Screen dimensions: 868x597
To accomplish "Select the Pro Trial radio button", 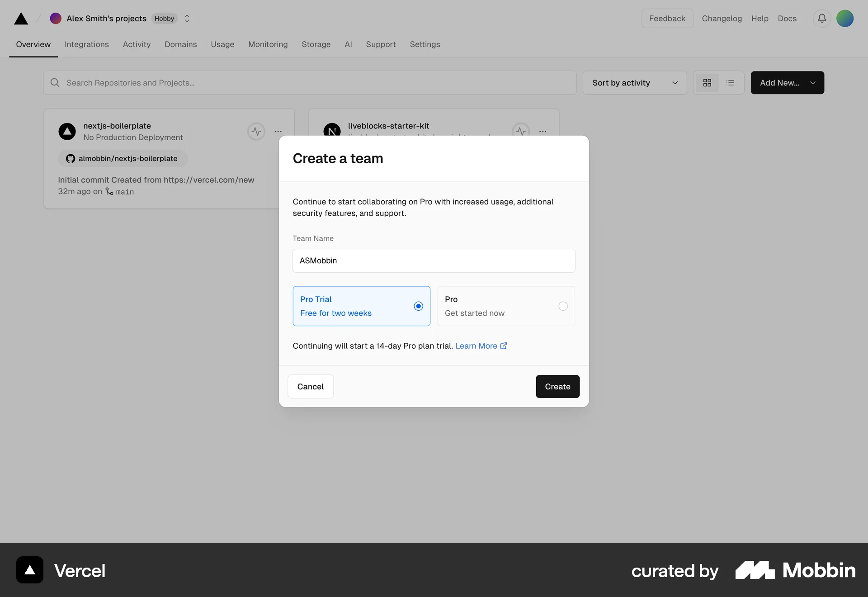I will [418, 306].
